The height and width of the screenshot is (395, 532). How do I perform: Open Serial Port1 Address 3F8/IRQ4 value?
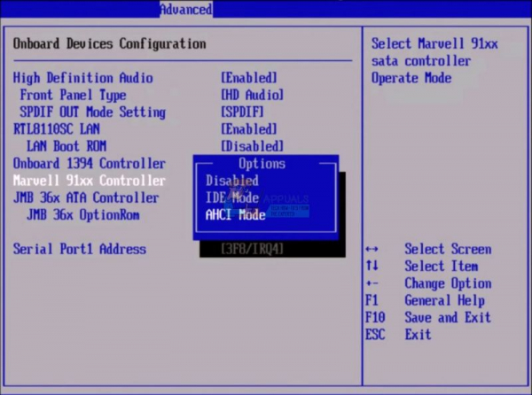[x=252, y=250]
